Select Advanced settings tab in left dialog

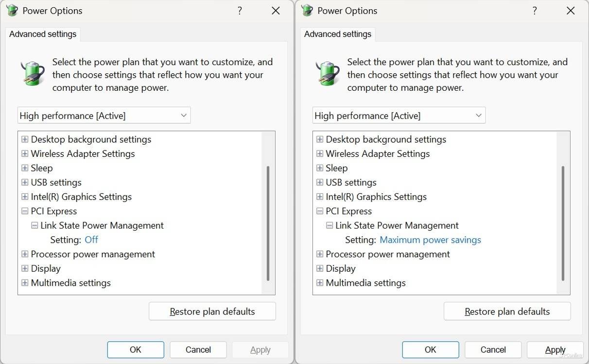[x=43, y=34]
